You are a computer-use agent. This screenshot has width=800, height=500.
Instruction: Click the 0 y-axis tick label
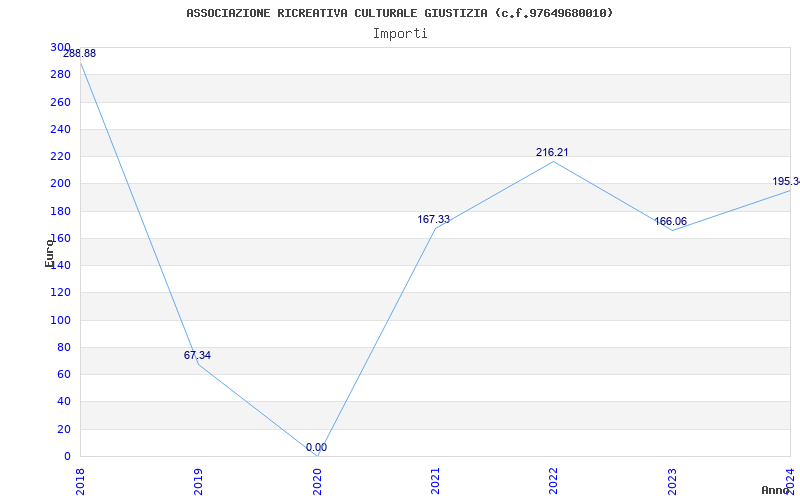[x=67, y=457]
